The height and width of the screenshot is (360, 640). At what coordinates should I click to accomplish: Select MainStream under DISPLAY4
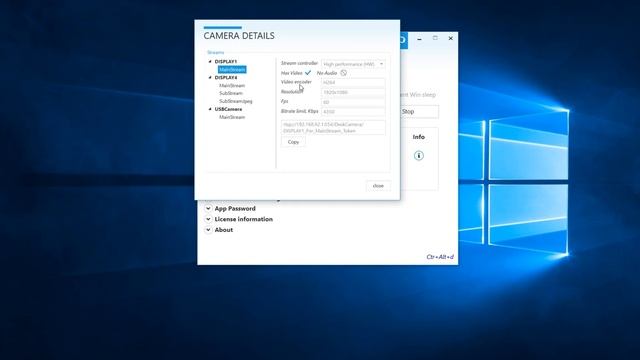pos(232,86)
